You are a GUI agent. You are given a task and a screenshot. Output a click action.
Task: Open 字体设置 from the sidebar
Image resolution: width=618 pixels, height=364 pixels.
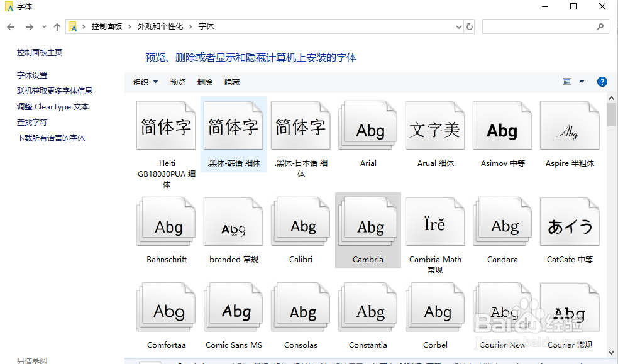[32, 74]
